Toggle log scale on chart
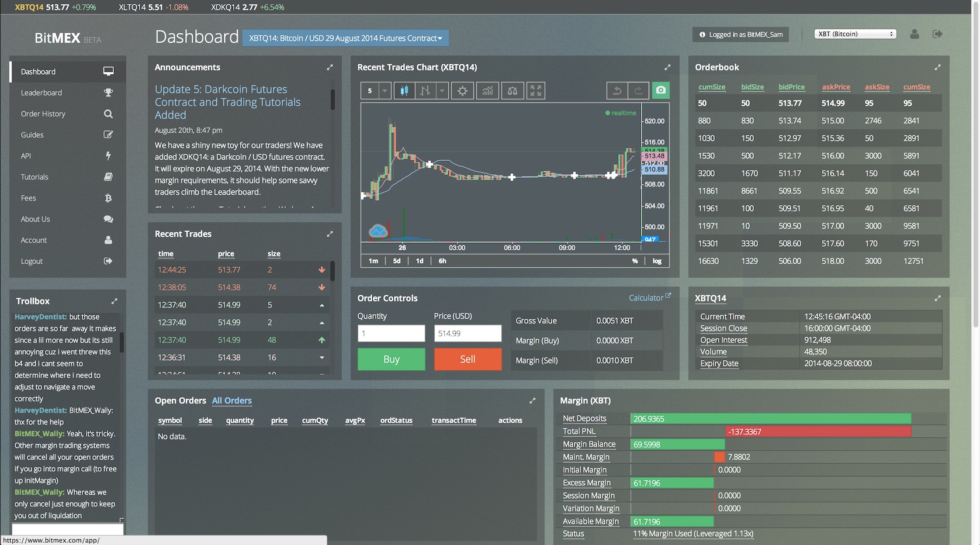Screen dimensions: 980x545 (x=657, y=261)
